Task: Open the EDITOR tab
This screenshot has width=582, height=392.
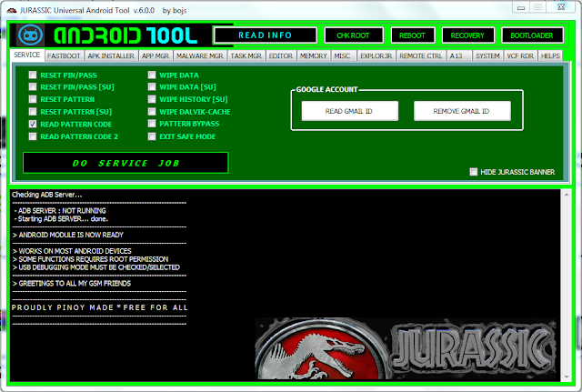Action: click(281, 55)
